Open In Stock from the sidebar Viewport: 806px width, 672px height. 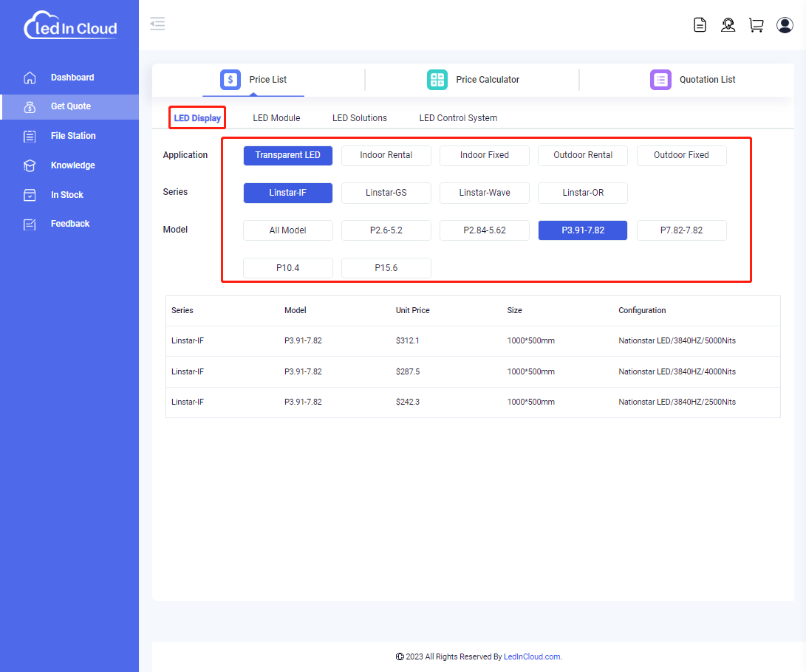pos(66,195)
